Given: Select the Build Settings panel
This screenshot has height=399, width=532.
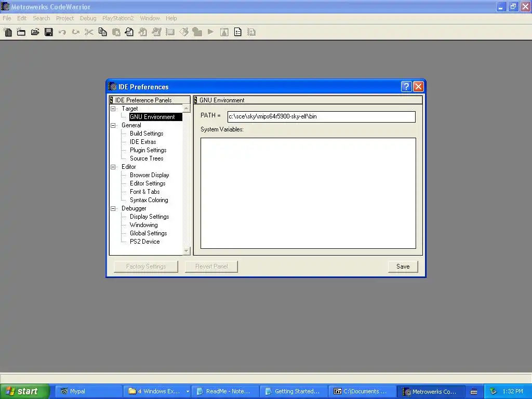Looking at the screenshot, I should coord(147,134).
